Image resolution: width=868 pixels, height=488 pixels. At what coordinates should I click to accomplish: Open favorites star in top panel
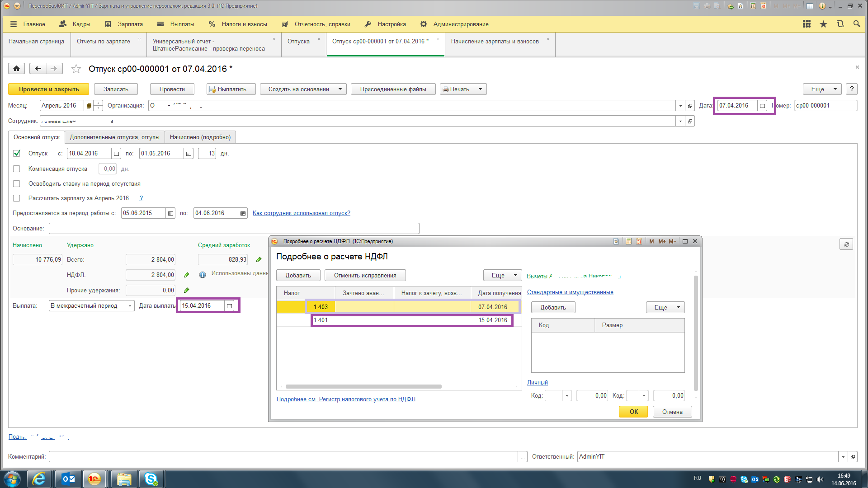click(823, 24)
